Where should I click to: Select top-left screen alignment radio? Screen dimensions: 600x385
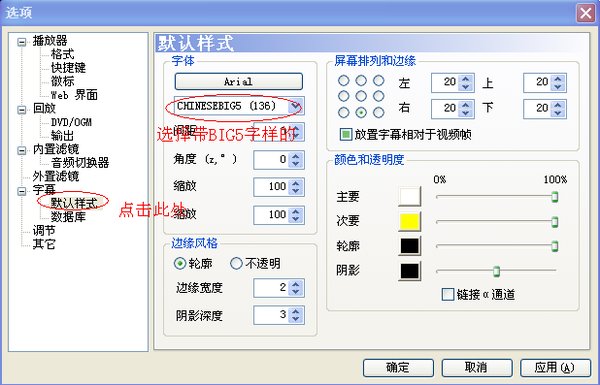coord(343,80)
